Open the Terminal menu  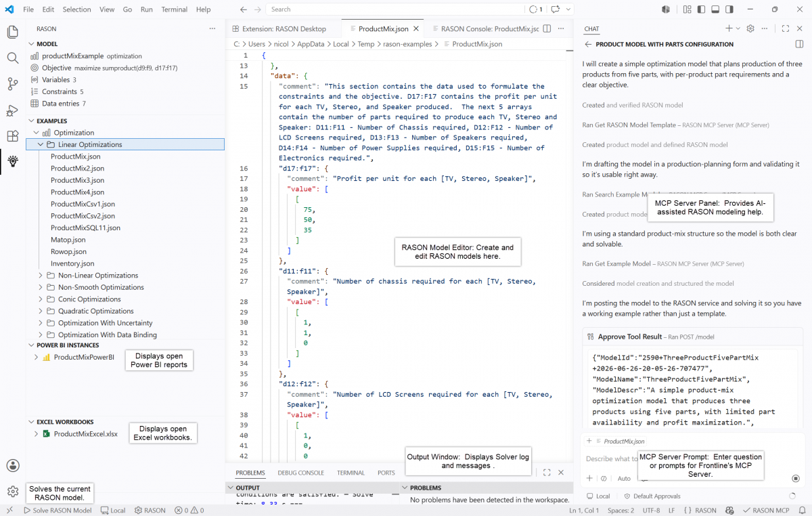click(175, 9)
